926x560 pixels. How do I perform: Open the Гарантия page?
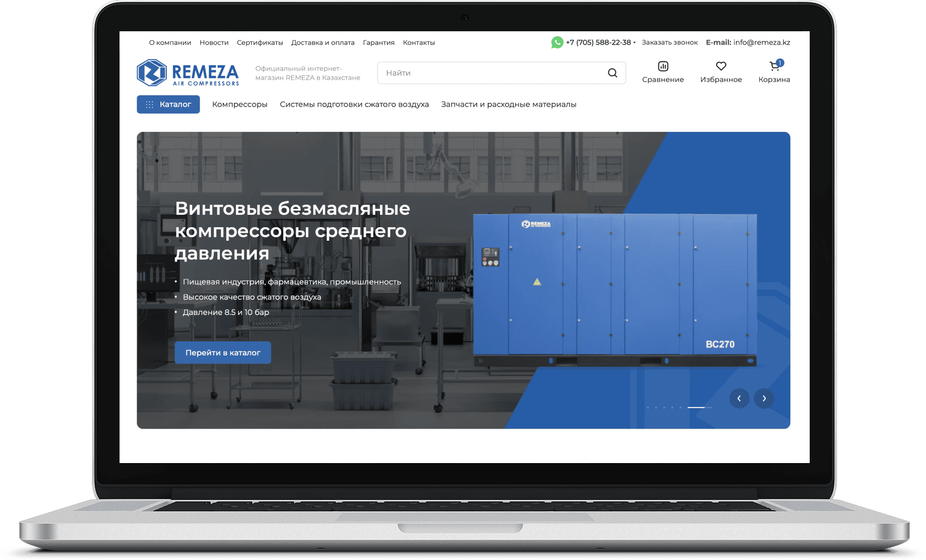[x=378, y=43]
